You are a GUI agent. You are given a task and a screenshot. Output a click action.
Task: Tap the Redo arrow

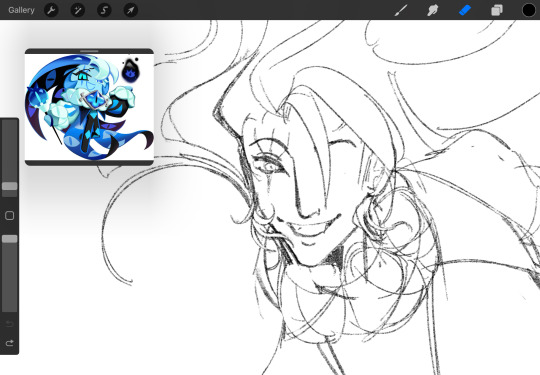click(x=10, y=343)
